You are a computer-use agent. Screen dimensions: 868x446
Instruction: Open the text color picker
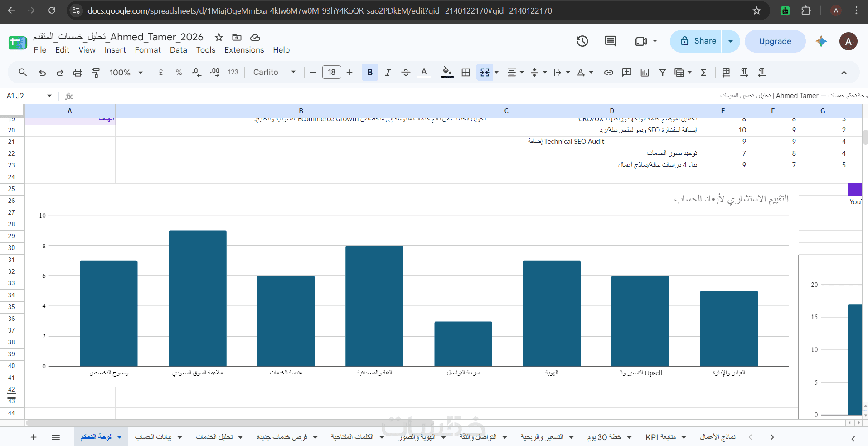pyautogui.click(x=424, y=73)
